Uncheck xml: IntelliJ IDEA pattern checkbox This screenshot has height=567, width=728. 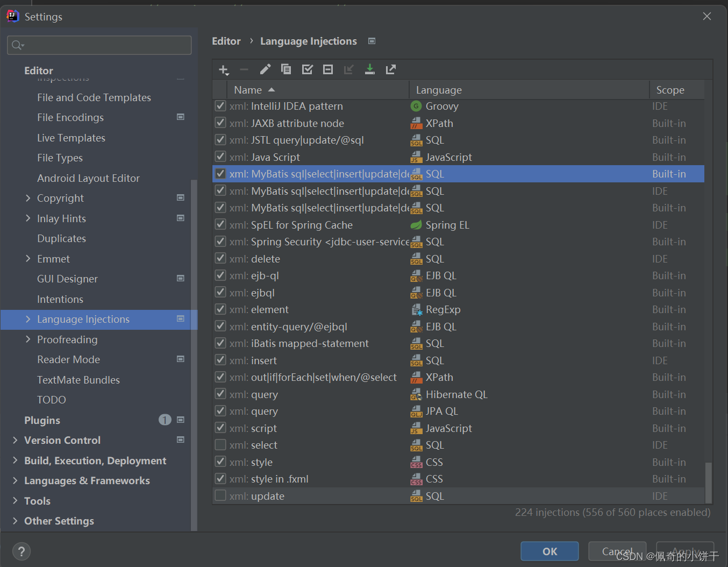(x=220, y=106)
